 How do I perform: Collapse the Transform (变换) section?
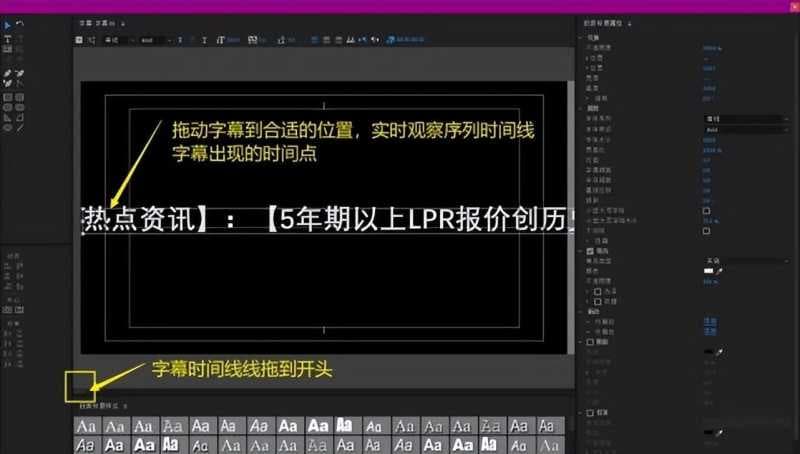click(581, 38)
